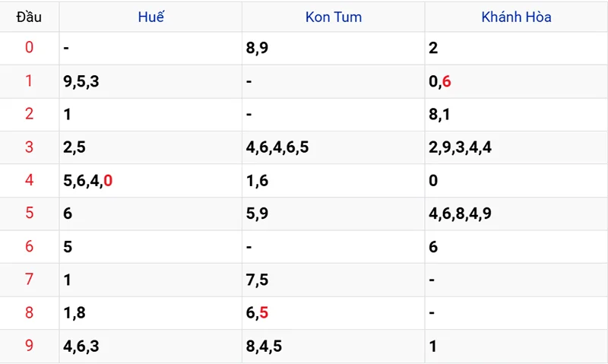608x364 pixels.
Task: Select row head number 9
Action: [29, 345]
